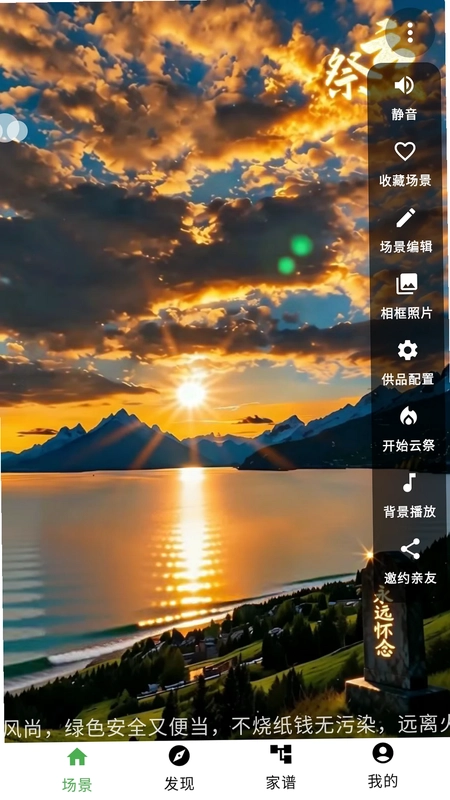This screenshot has height=800, width=450.
Task: Tap the 背景播放 music note icon
Action: click(x=409, y=483)
